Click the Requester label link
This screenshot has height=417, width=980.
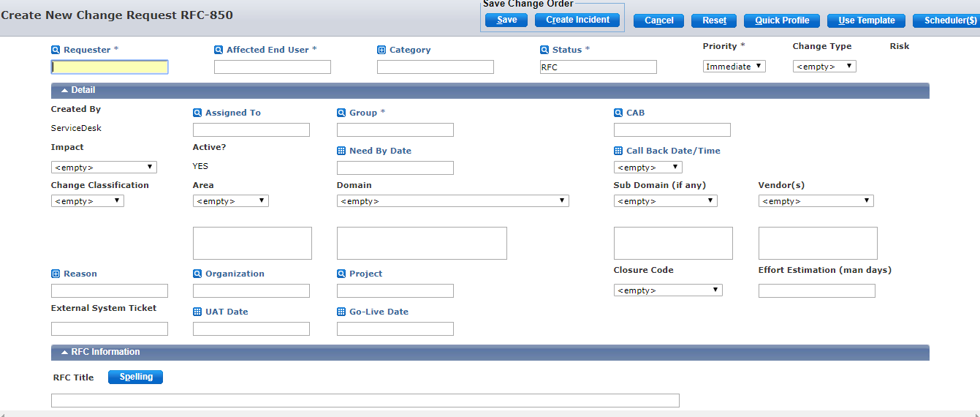[x=87, y=50]
